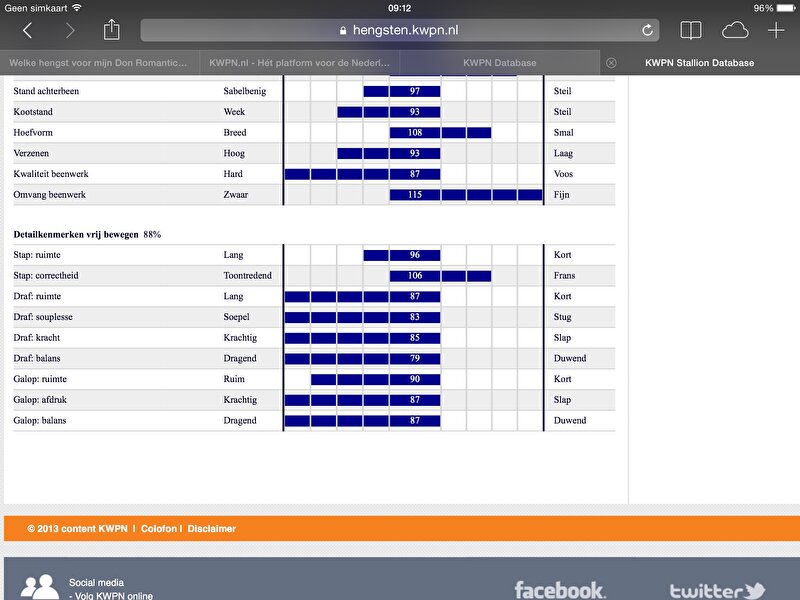Switch to the KWPN Database tab
Screen dimensions: 800x600
[x=499, y=63]
